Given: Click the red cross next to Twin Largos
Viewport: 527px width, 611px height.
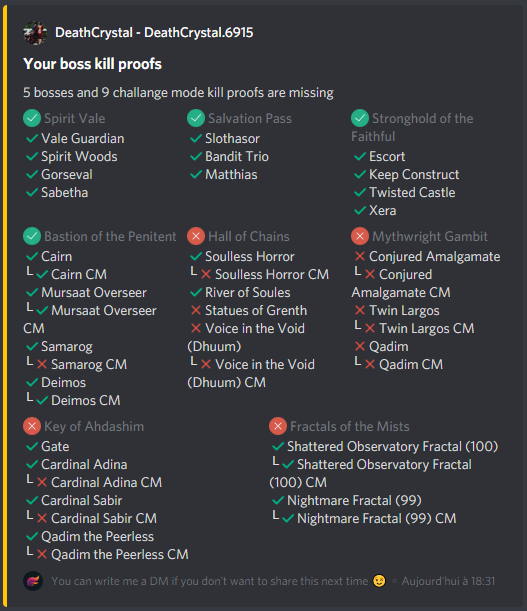Looking at the screenshot, I should (x=360, y=311).
